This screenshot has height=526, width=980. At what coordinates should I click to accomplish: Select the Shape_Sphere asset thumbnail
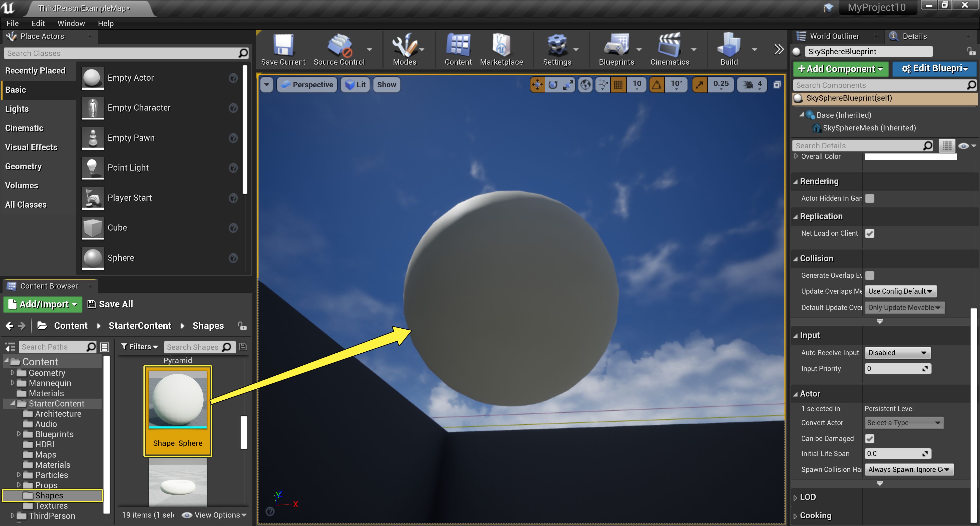tap(177, 399)
